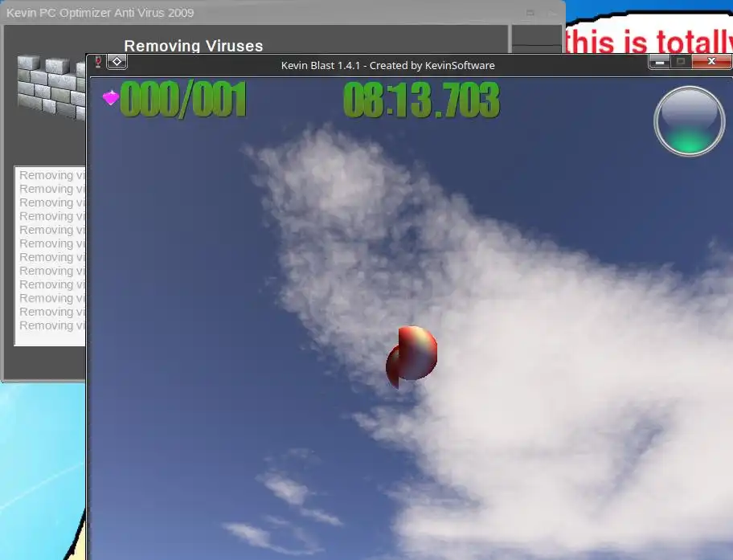Minimize the Kevin Blast window
Screen dimensions: 733x560
pyautogui.click(x=659, y=62)
